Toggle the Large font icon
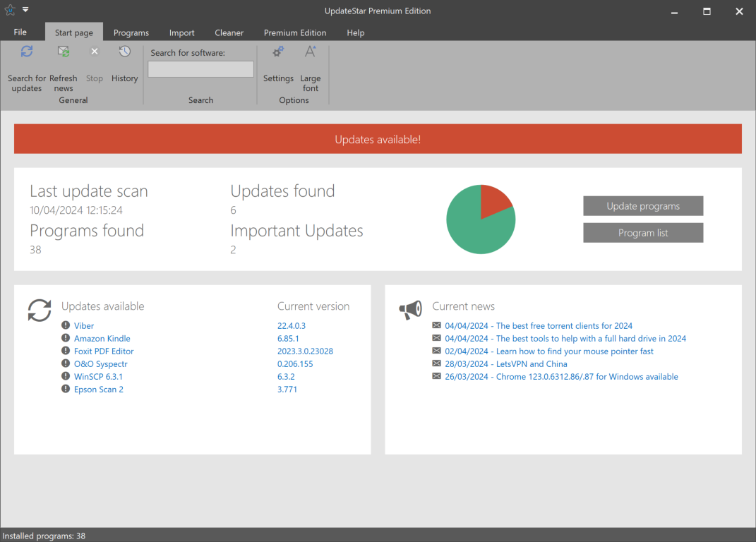756x542 pixels. (310, 52)
